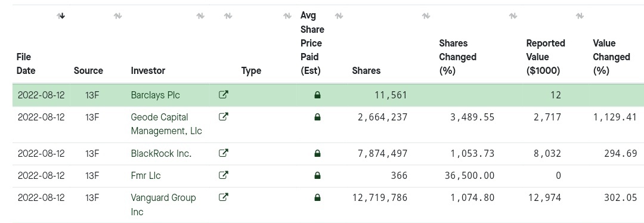Click the Reported Value ($1000) header text

pos(546,57)
